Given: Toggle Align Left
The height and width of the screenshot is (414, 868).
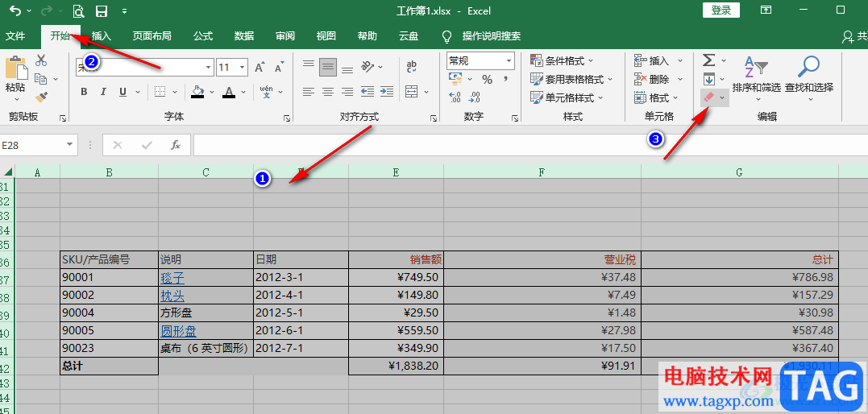Looking at the screenshot, I should (309, 91).
